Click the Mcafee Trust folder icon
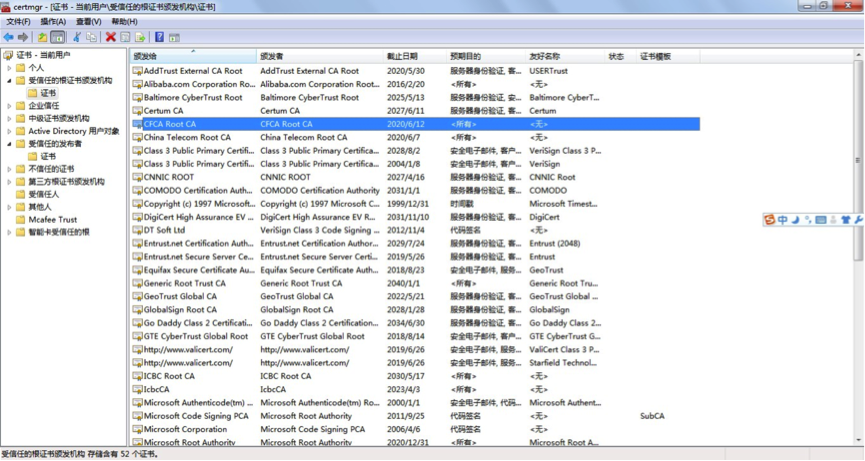This screenshot has width=865, height=461. click(21, 219)
